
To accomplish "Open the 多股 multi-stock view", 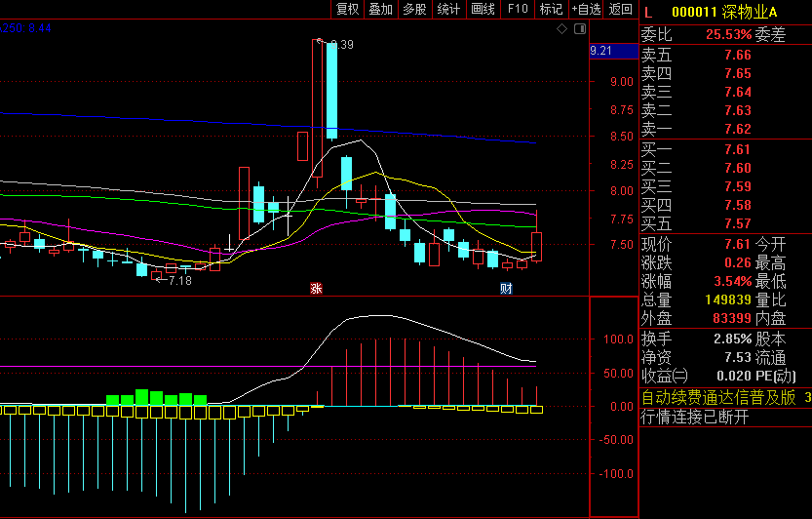I will (x=414, y=10).
